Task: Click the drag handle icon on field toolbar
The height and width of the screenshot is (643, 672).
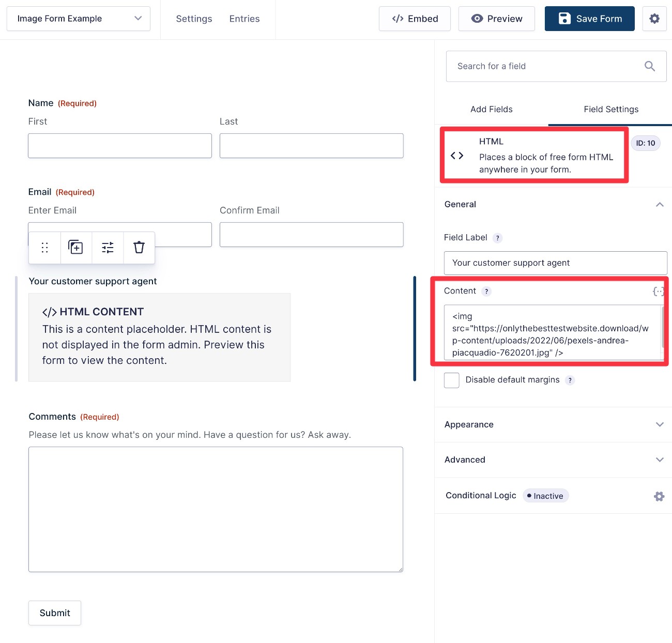Action: (45, 248)
